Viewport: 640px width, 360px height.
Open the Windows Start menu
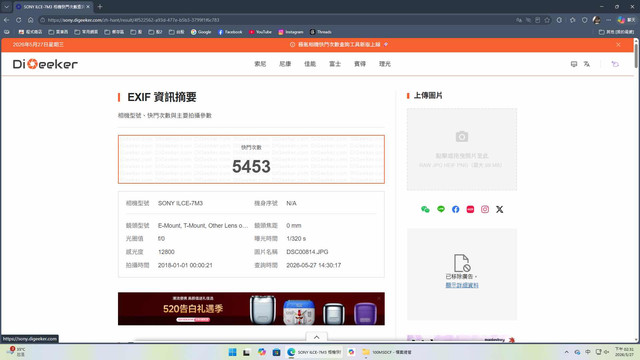pos(232,352)
